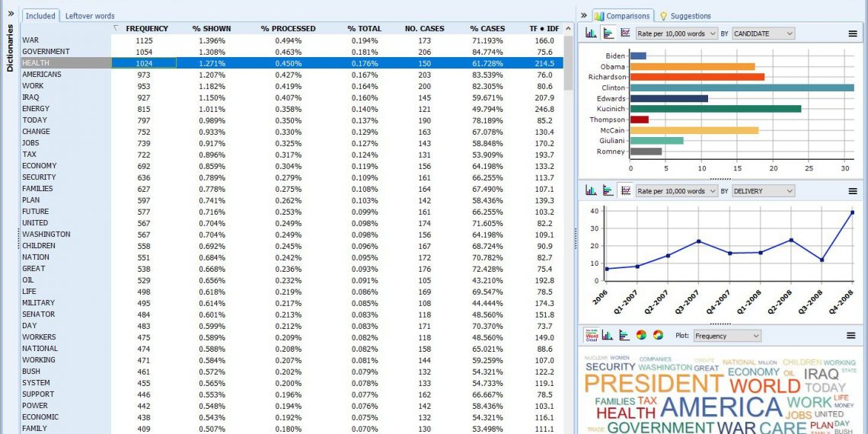This screenshot has height=434, width=868.
Task: Open the Plot Frequency dropdown
Action: click(726, 336)
